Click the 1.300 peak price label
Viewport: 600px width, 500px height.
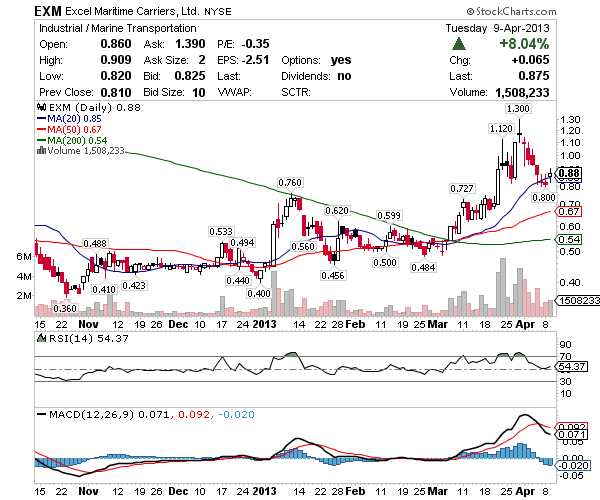pos(518,108)
